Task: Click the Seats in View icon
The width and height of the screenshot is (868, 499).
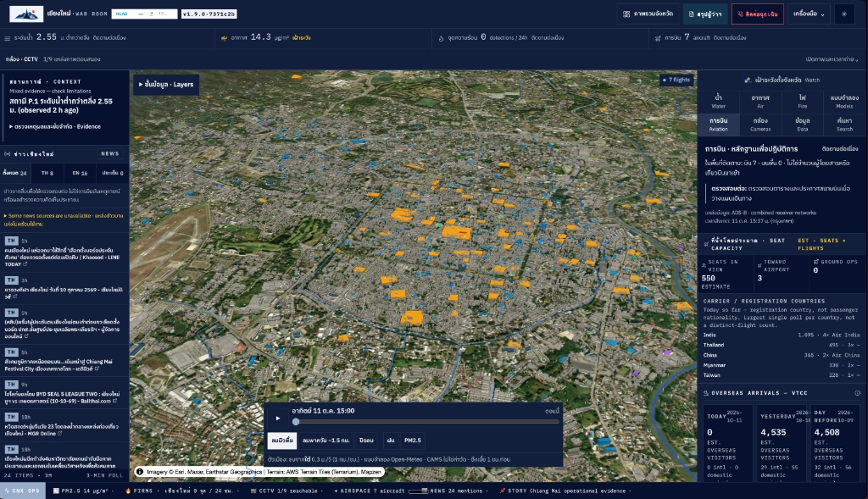Action: coord(704,265)
